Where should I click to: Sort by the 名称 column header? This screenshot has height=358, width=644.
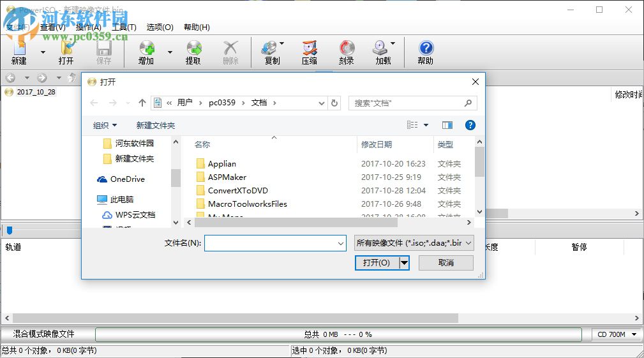pos(202,144)
